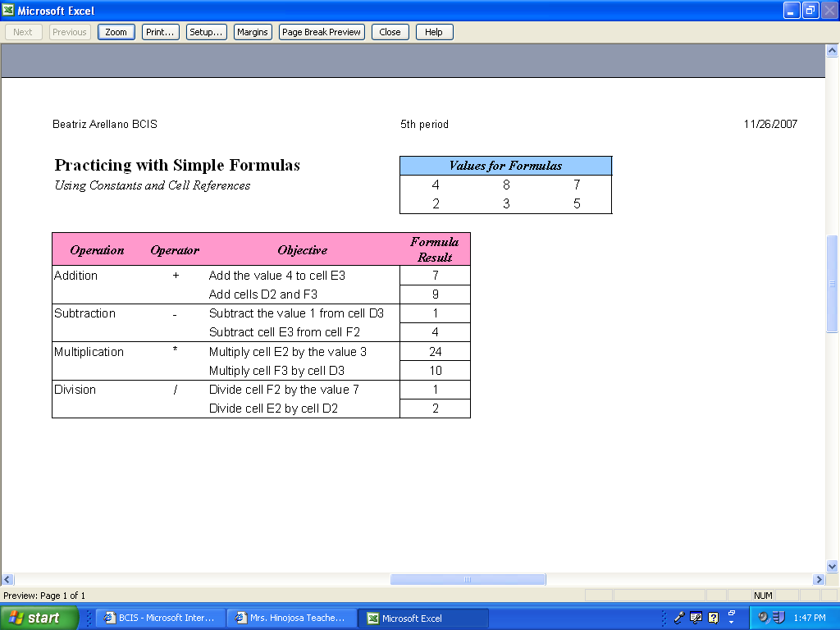The width and height of the screenshot is (840, 630).
Task: Click the Zoom button in print preview
Action: (x=116, y=32)
